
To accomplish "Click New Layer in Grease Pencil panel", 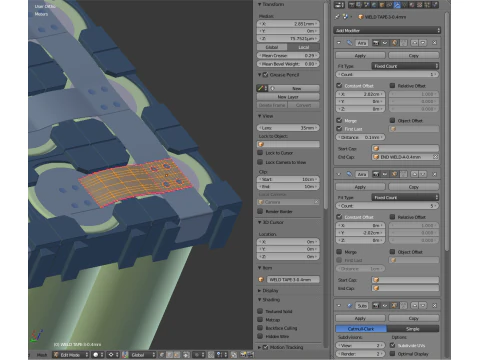I will 288,97.
